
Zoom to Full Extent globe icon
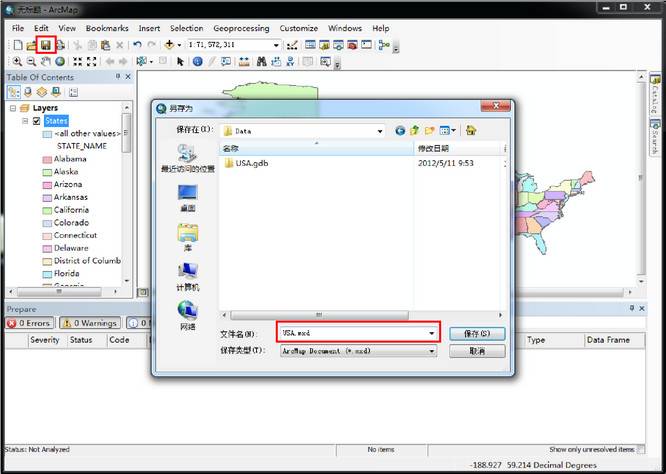click(x=60, y=62)
